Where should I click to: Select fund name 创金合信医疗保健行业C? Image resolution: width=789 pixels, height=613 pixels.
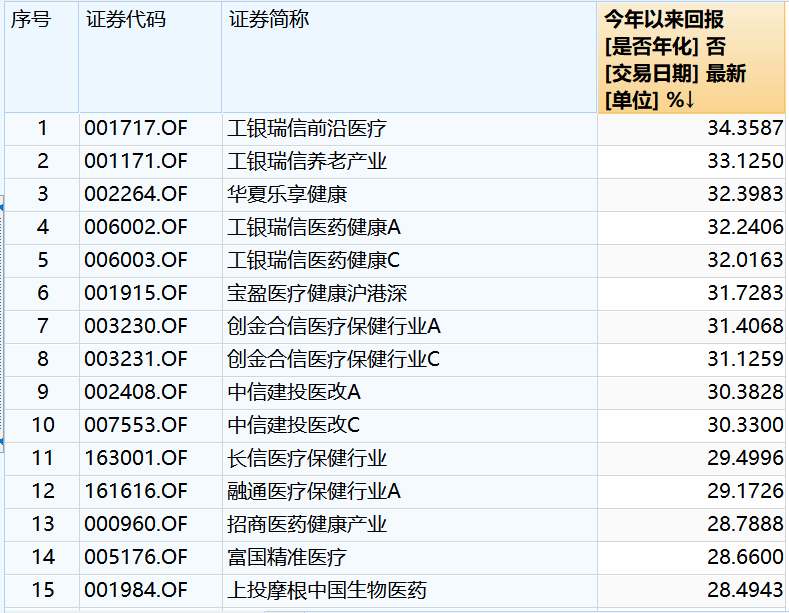pyautogui.click(x=333, y=359)
